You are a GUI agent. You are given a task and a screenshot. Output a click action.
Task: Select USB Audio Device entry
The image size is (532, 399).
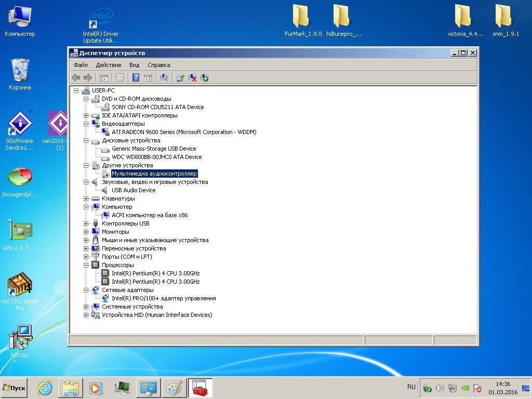134,190
